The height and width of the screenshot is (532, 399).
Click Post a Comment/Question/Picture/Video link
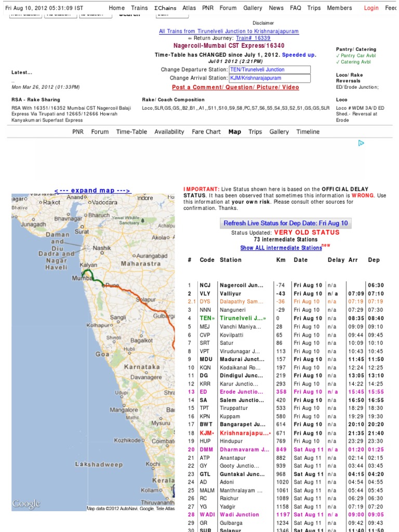pos(235,87)
